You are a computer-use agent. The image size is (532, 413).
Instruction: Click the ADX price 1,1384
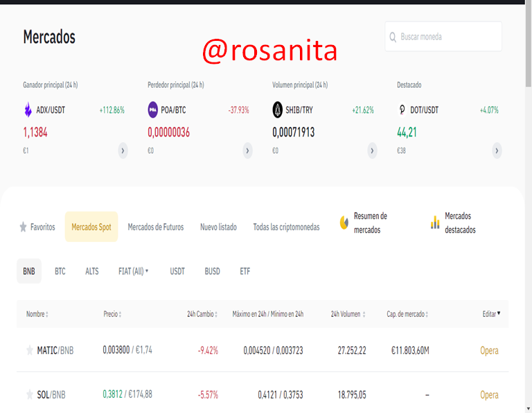click(35, 132)
